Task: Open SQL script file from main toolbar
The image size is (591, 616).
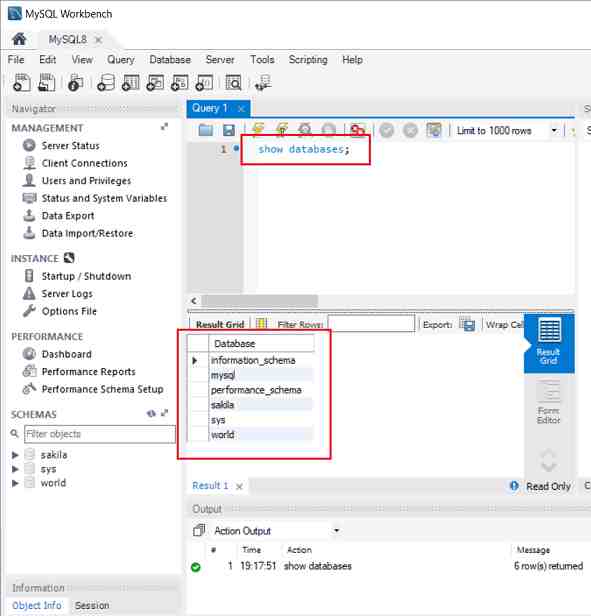Action: pos(46,82)
